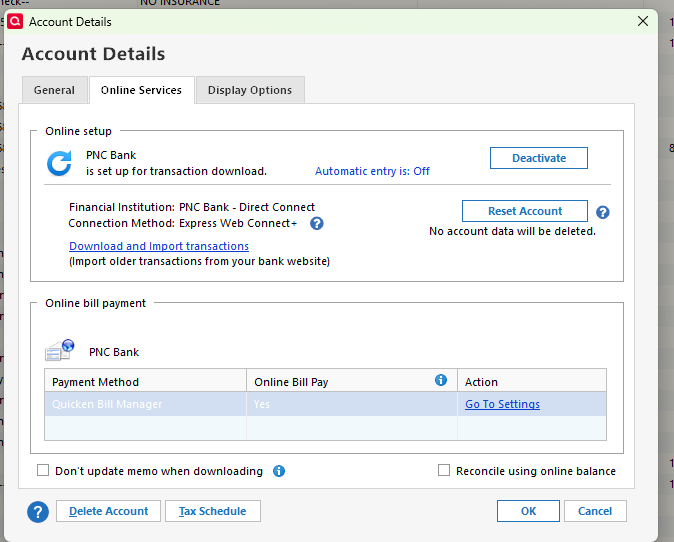Screen dimensions: 674x542
Task: Click the Online Bill Pay column header
Action: click(352, 380)
